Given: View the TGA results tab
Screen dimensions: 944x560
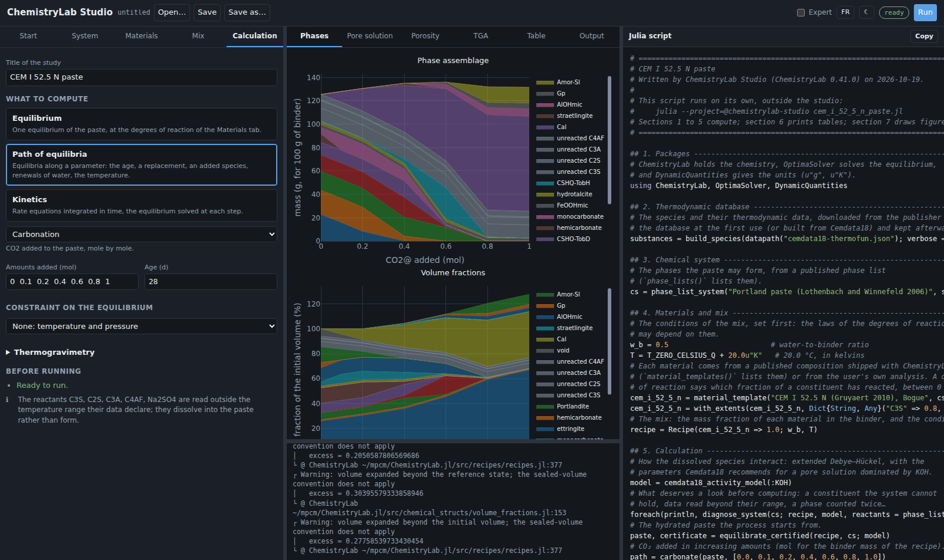Looking at the screenshot, I should [x=481, y=36].
